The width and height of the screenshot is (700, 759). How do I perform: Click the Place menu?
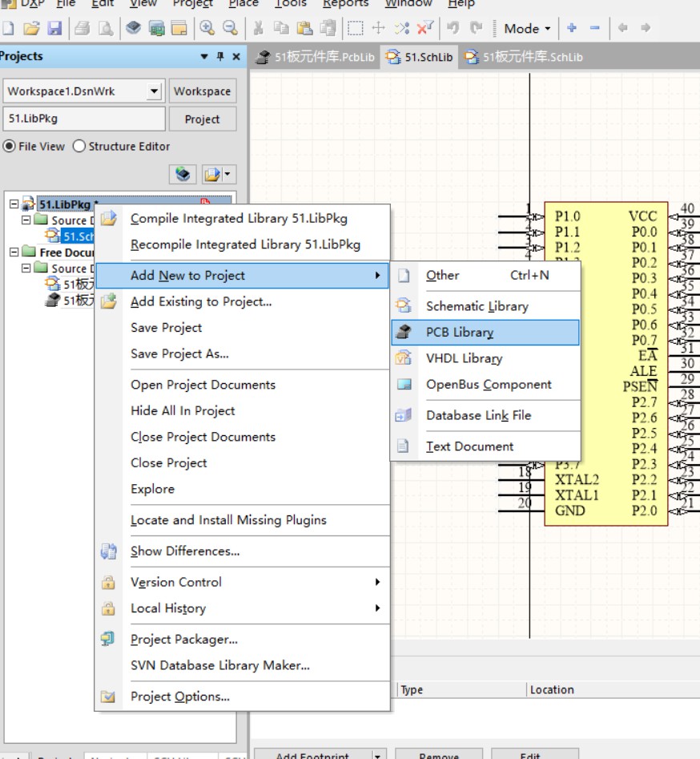243,3
